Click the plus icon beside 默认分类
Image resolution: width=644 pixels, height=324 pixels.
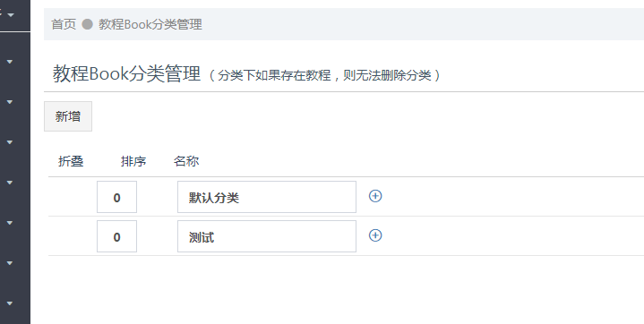(x=375, y=196)
